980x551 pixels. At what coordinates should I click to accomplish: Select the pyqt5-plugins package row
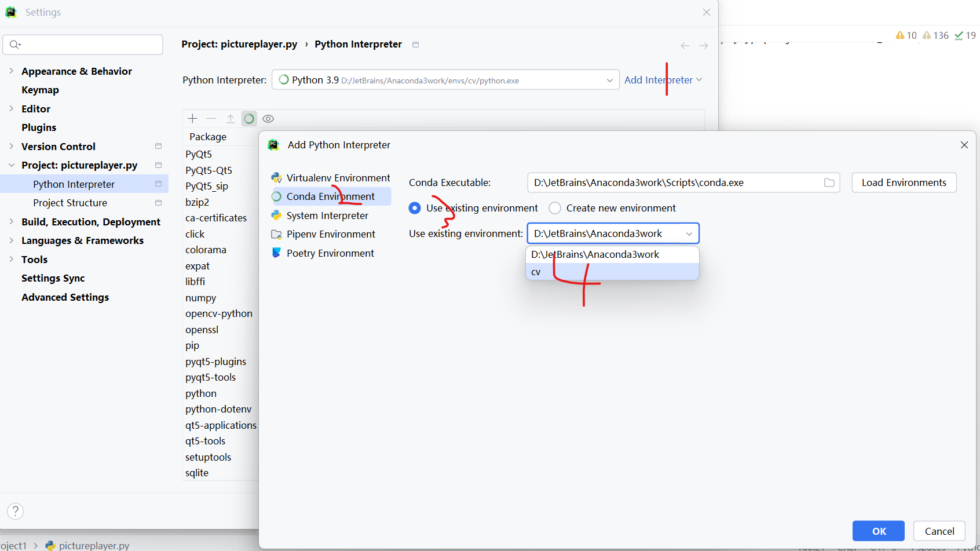coord(215,362)
